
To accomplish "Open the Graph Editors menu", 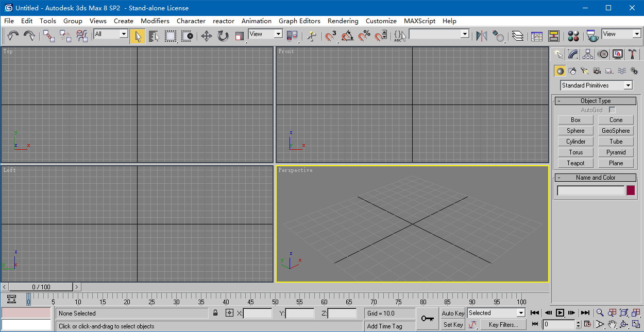I will tap(299, 21).
